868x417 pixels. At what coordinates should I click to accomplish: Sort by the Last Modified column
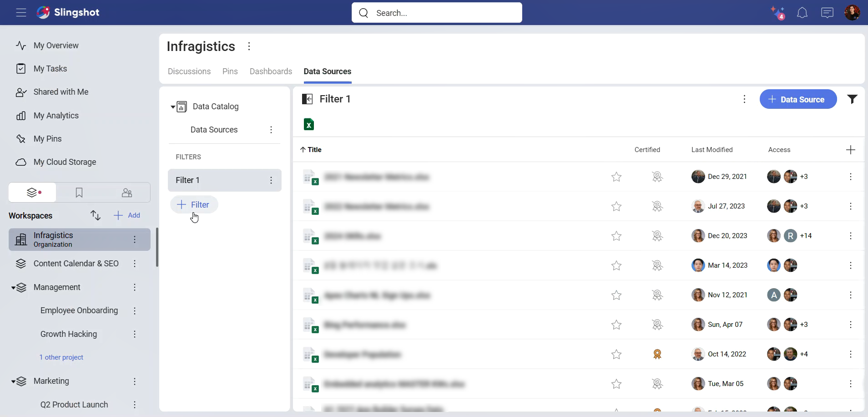pyautogui.click(x=712, y=150)
